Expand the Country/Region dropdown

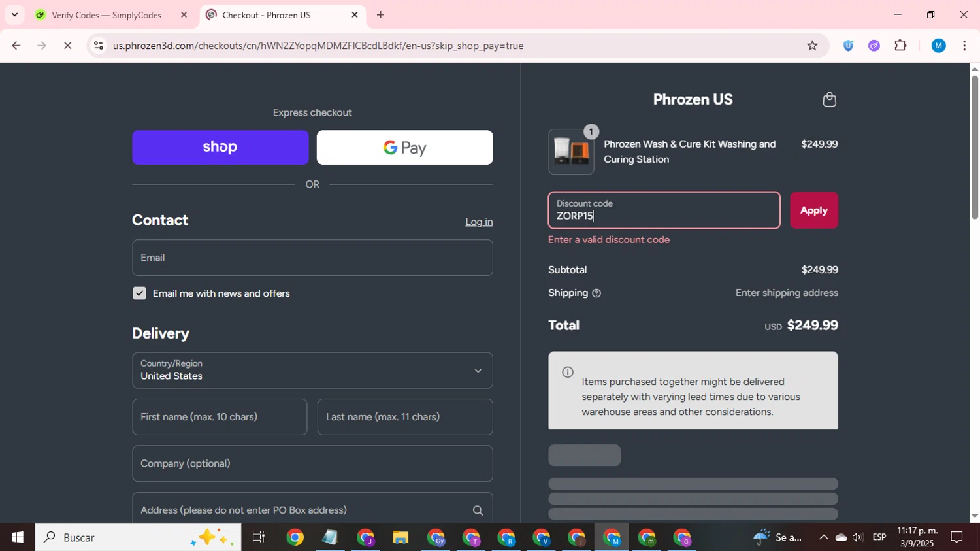point(312,371)
